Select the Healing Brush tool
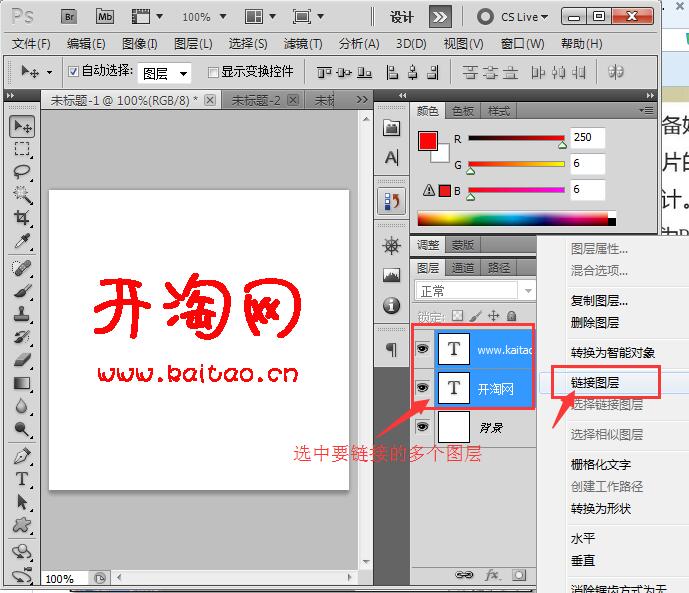Screen dimensions: 689x593 [x=22, y=268]
